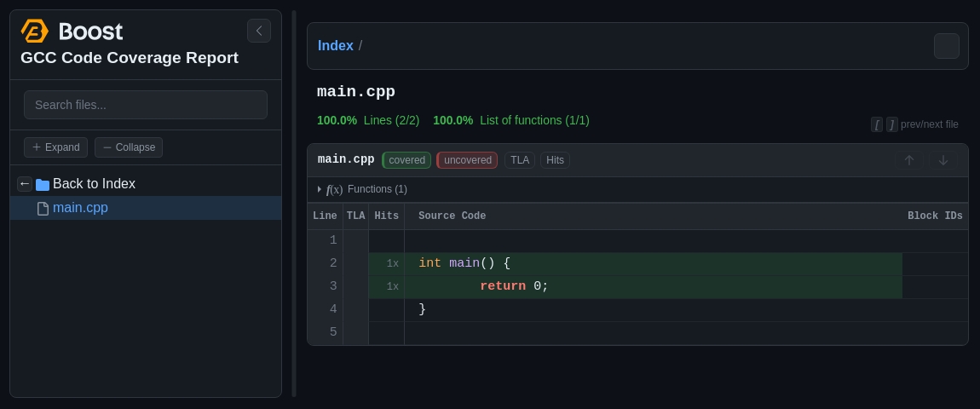Expand the Functions (1) disclosure triangle
Viewport: 980px width, 409px height.
[320, 189]
